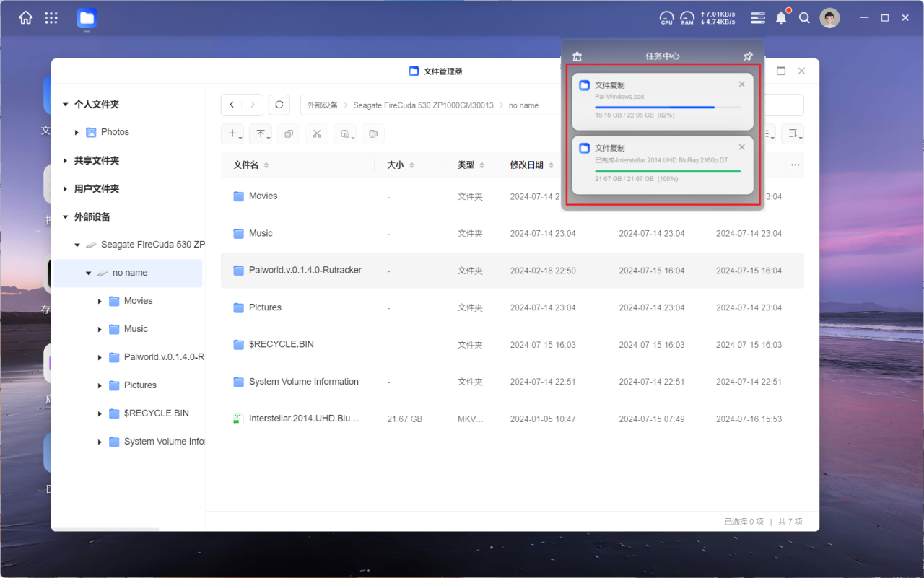Open the notification bell in top bar

coord(781,18)
